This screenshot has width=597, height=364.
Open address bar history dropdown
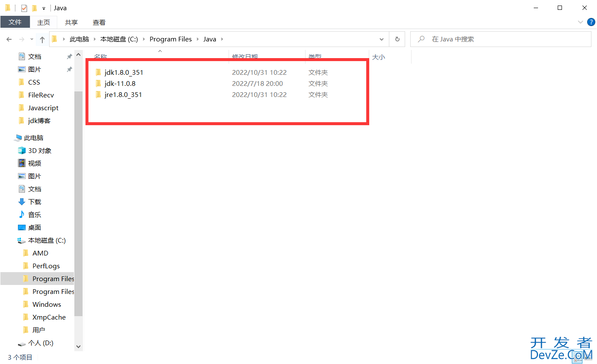382,39
